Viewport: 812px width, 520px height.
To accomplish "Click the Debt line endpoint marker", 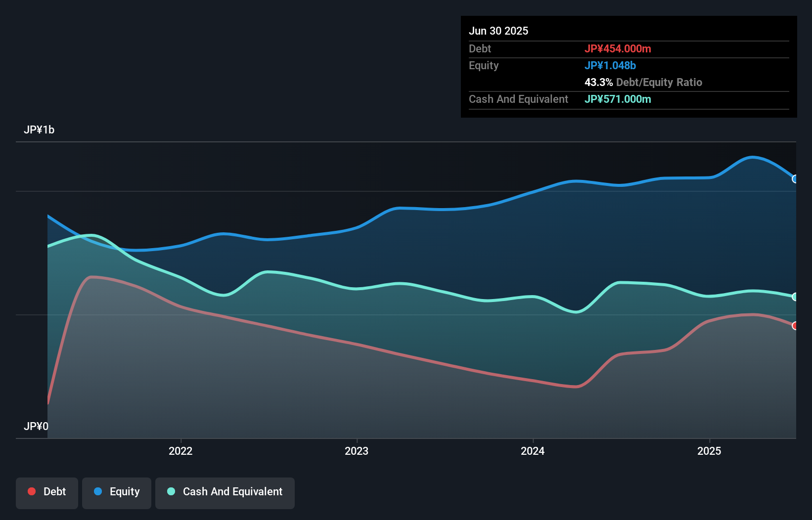I will [795, 326].
